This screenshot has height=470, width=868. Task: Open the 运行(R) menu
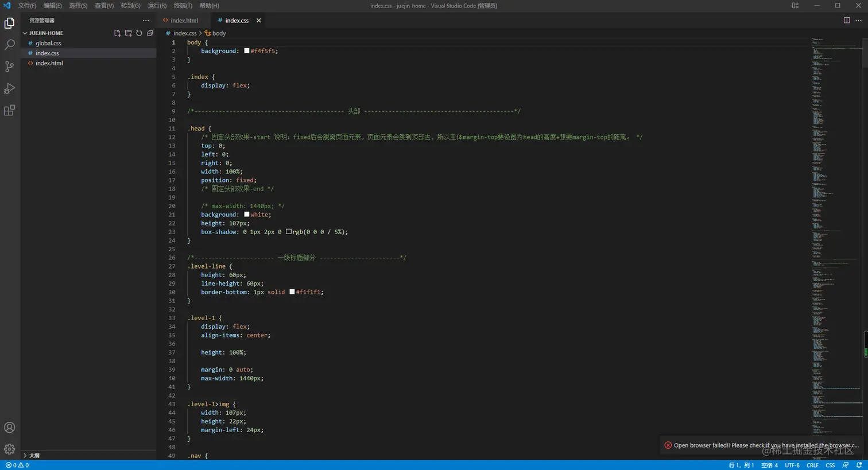[x=157, y=6]
